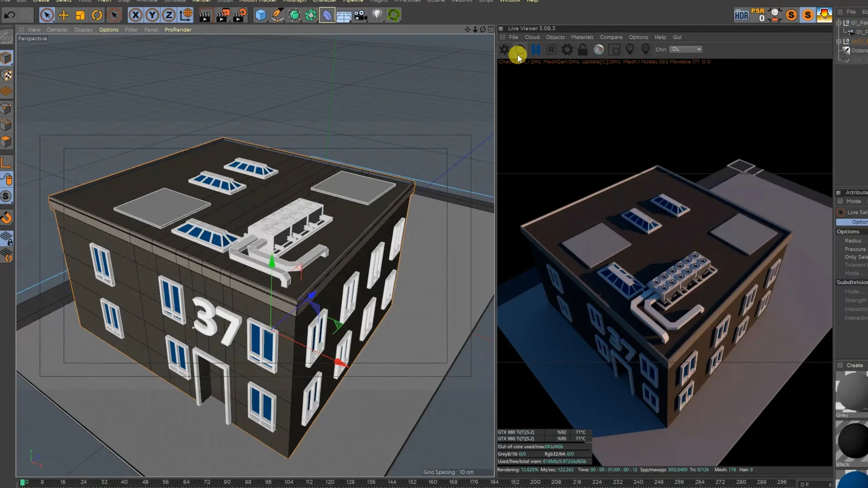
Task: Click Render to Picture Viewer icon
Action: point(222,15)
